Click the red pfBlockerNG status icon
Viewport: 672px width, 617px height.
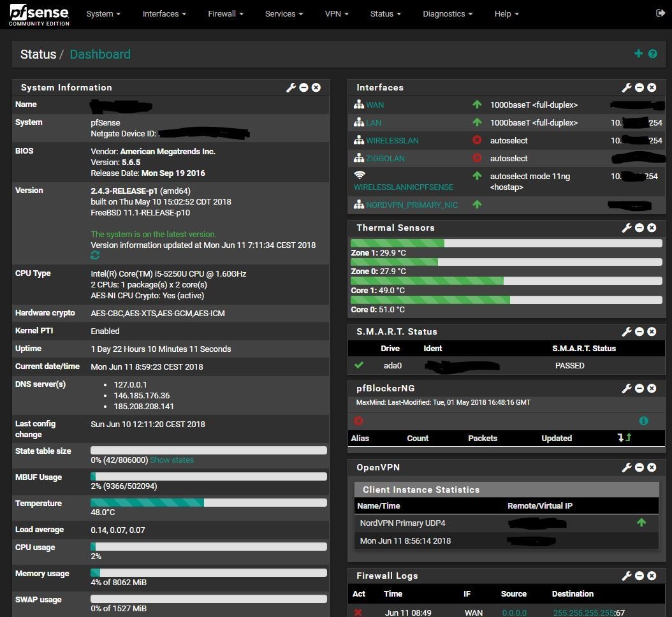coord(359,421)
